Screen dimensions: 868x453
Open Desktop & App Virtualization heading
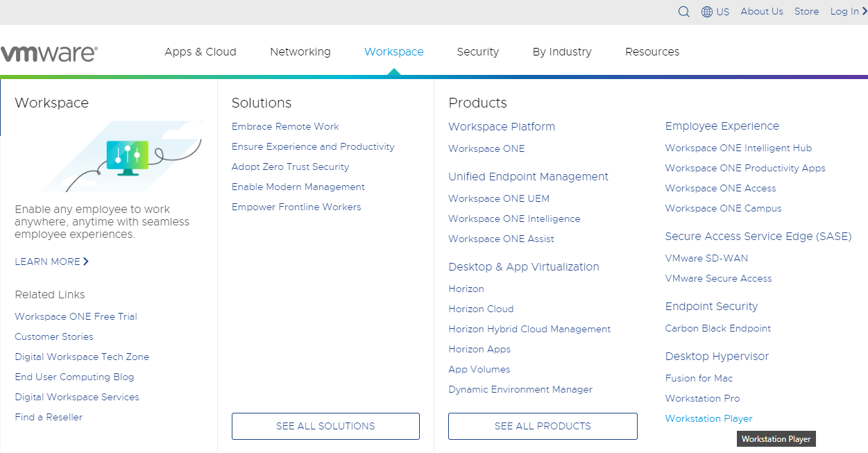tap(524, 266)
